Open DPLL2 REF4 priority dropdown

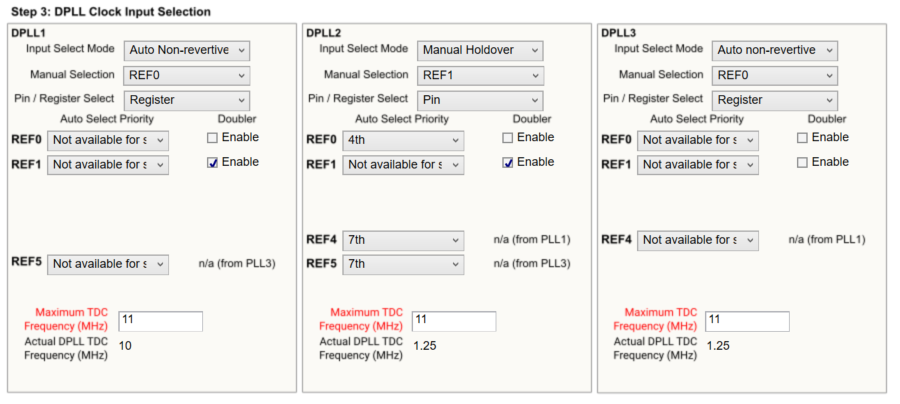click(403, 241)
